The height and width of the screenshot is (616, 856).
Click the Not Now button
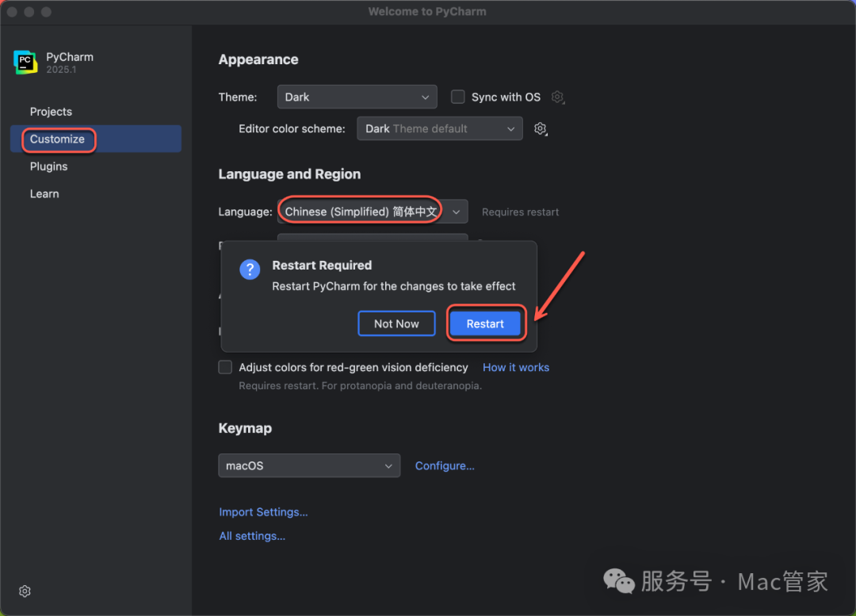(x=396, y=323)
